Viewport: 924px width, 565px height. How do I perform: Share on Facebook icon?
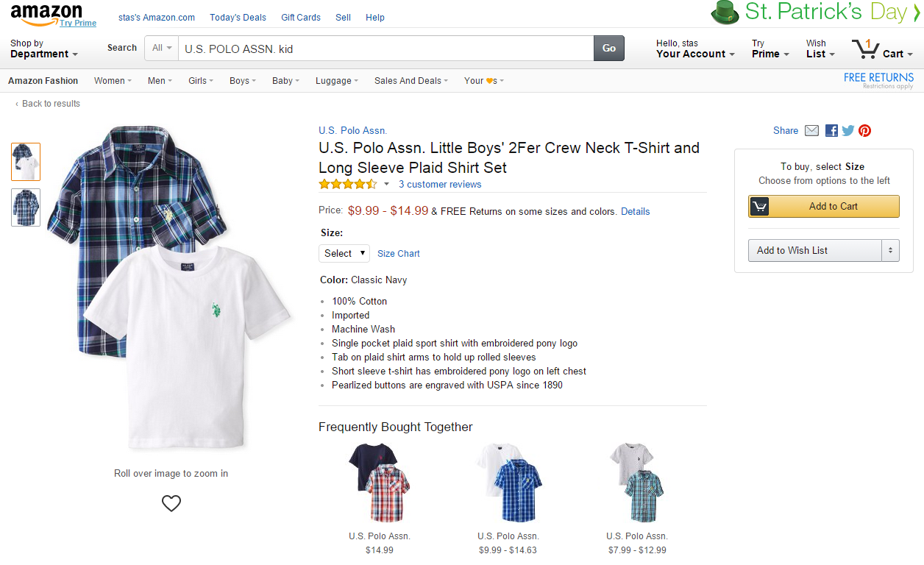tap(831, 130)
